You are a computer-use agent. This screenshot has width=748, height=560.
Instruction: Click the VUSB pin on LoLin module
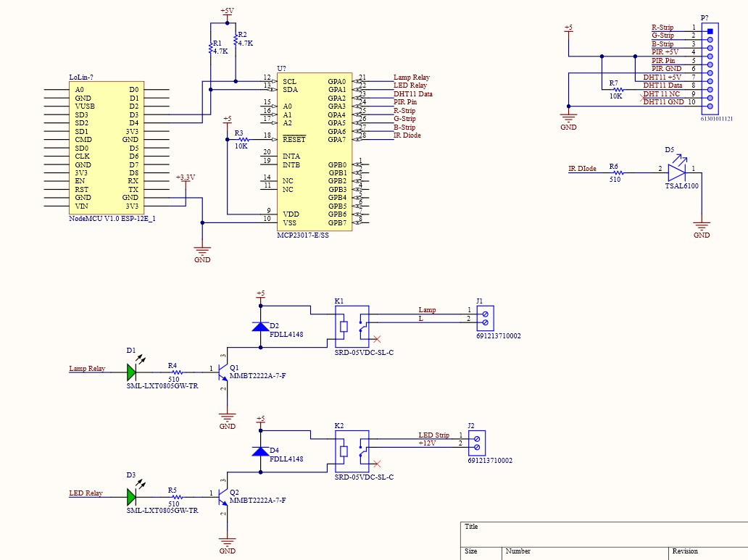click(85, 106)
